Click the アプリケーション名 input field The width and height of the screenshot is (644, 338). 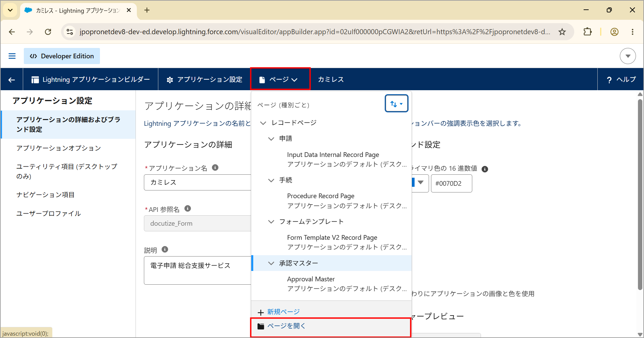[198, 182]
